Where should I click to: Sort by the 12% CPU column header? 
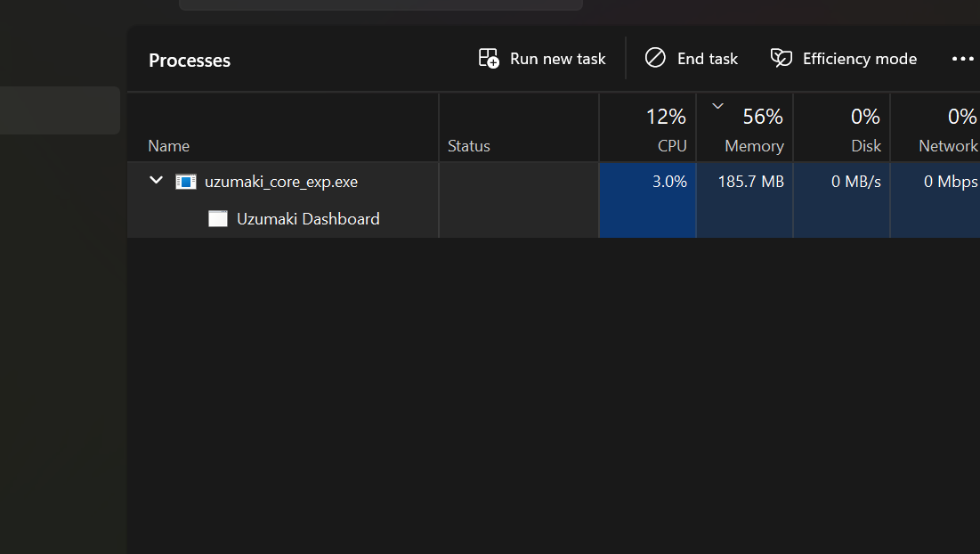pos(647,127)
